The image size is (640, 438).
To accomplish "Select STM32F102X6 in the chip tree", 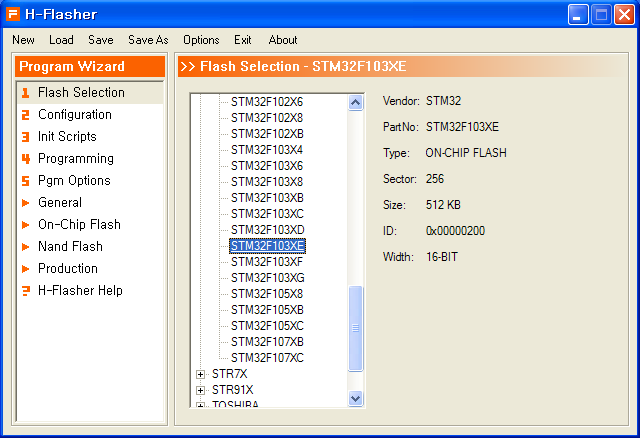I will [267, 102].
